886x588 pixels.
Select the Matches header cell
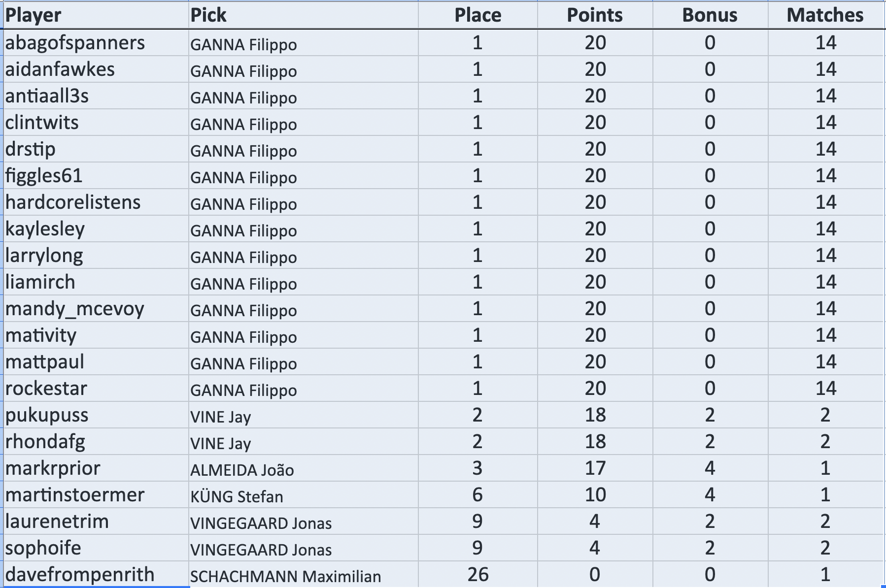[x=825, y=15]
